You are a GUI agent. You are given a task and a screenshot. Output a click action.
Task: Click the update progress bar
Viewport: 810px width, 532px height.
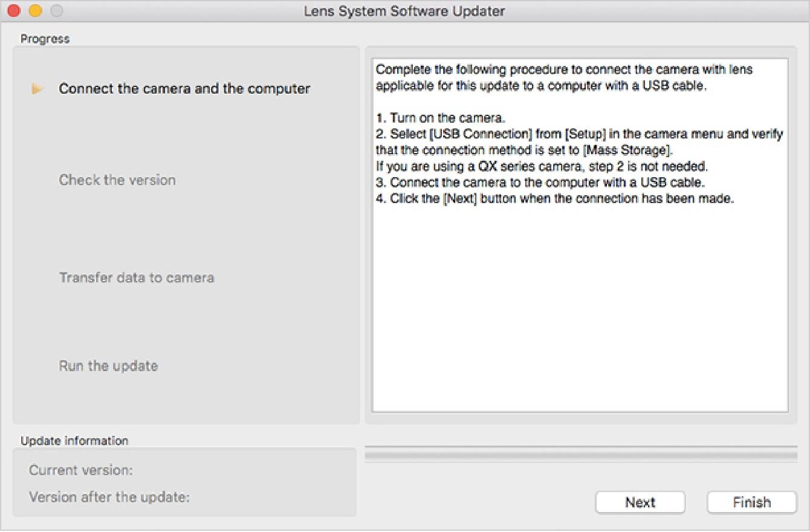point(580,455)
